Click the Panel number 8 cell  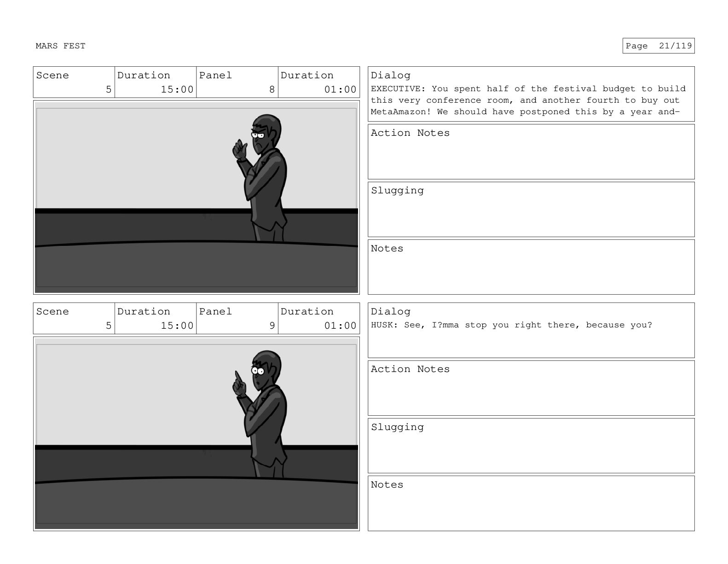point(237,82)
